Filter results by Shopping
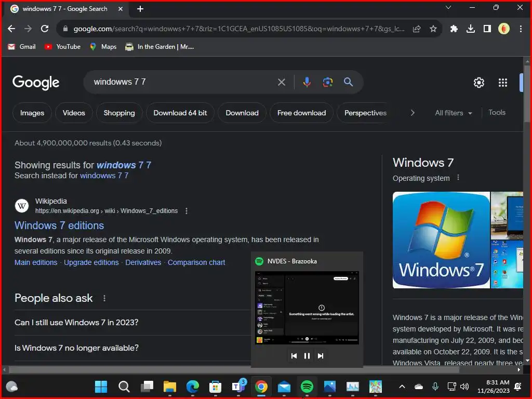The width and height of the screenshot is (532, 399). [119, 113]
